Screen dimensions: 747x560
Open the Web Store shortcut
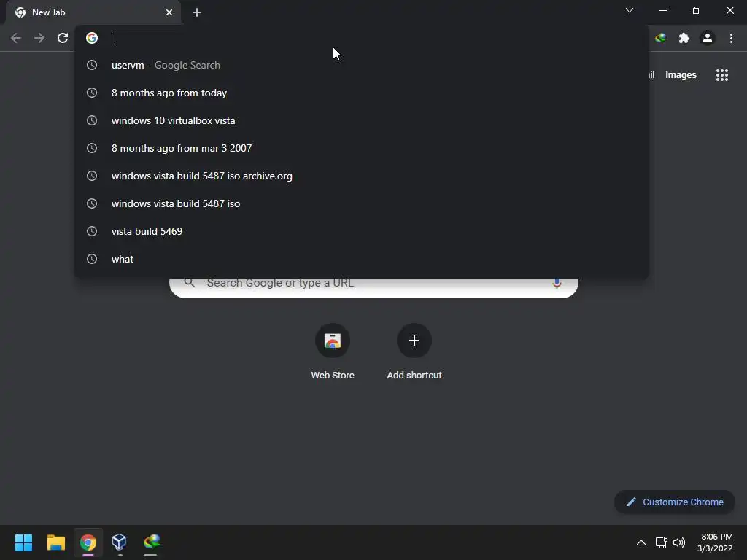point(333,352)
